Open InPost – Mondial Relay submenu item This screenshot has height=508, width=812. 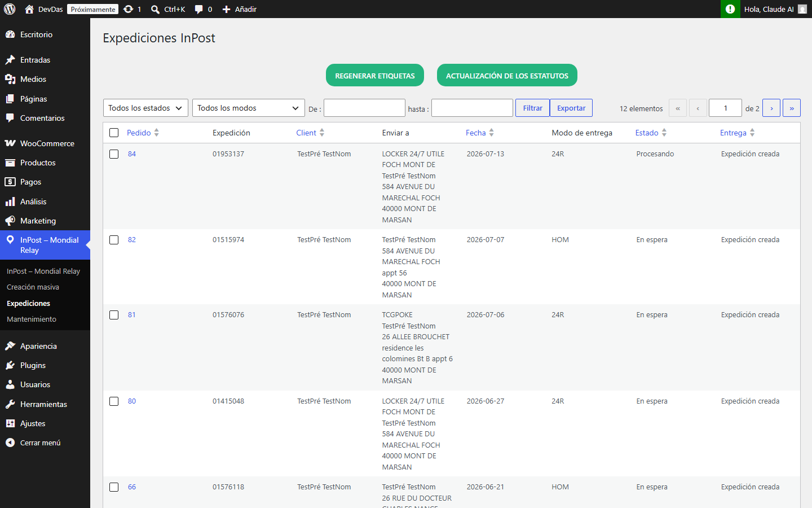[43, 271]
